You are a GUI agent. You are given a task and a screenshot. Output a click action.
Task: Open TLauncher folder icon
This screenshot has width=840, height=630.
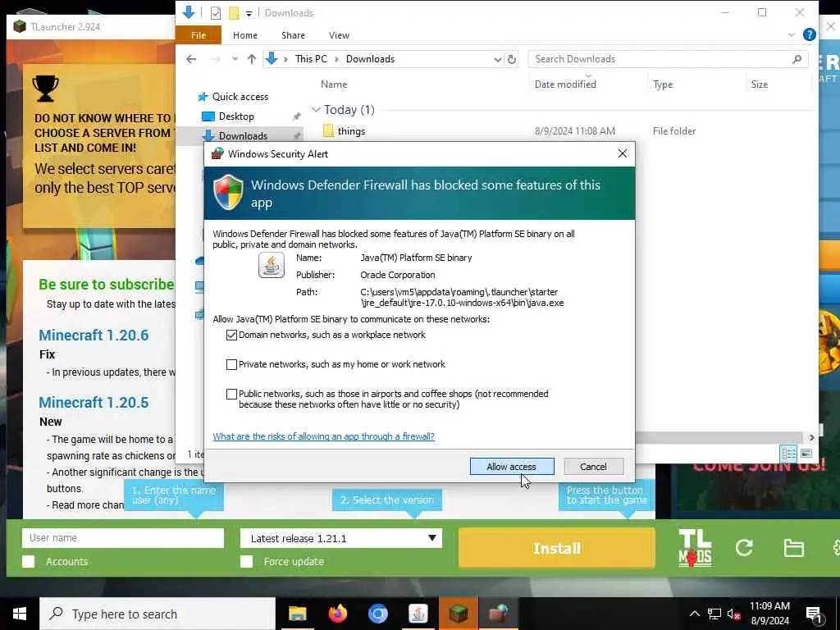click(x=793, y=548)
